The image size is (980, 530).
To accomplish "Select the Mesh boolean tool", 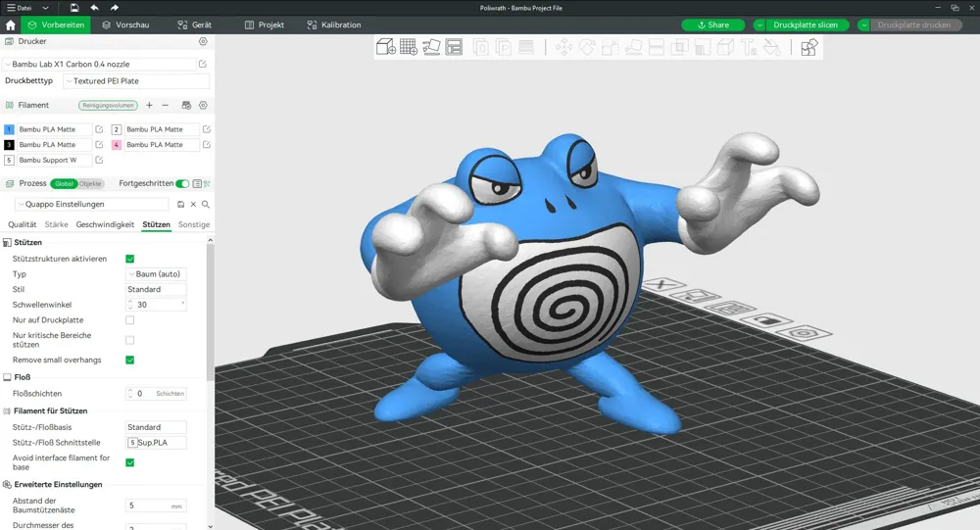I will point(679,47).
